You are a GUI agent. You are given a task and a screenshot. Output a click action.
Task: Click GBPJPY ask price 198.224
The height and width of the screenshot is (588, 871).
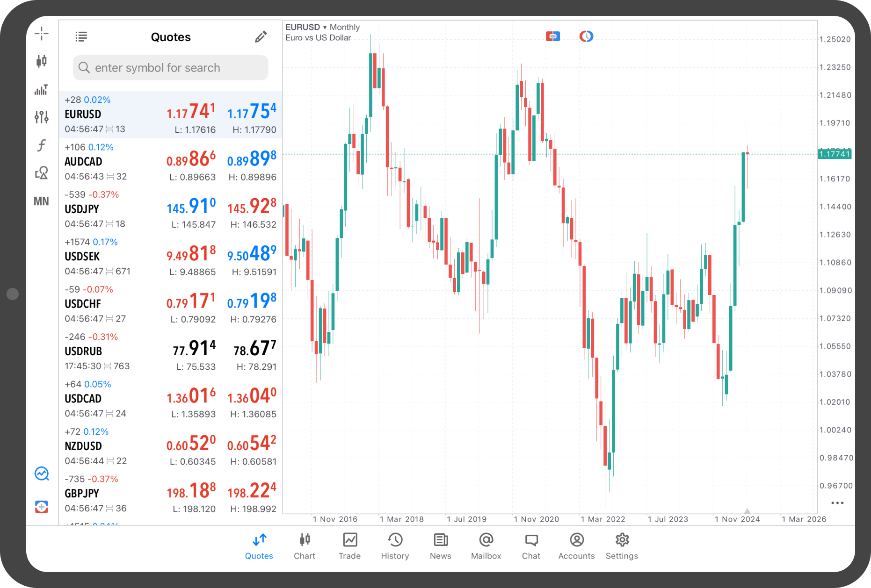[x=252, y=490]
